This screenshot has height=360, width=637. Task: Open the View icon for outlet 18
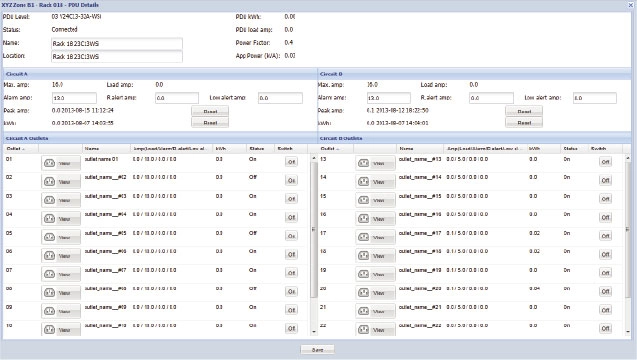pyautogui.click(x=375, y=256)
